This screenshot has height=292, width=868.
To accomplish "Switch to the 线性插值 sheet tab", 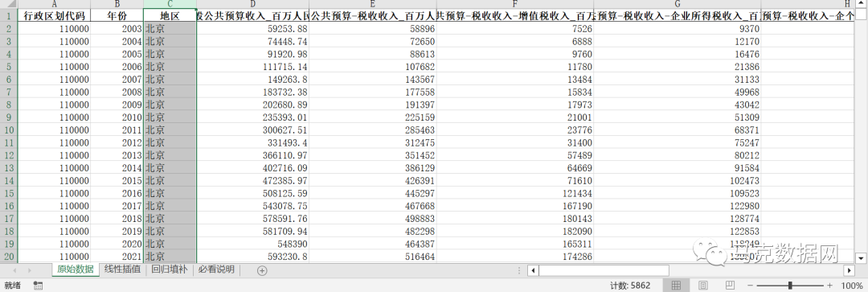I will click(x=123, y=269).
